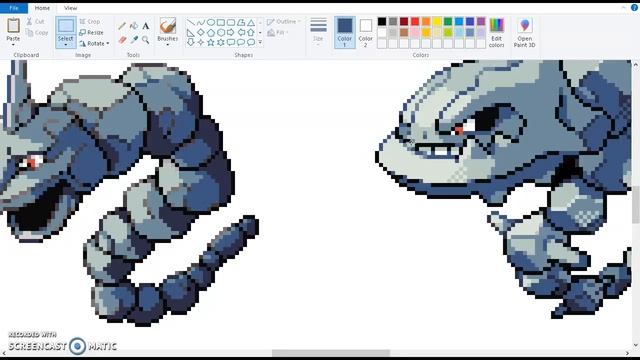Click the Brushes tool icon
Screen dimensions: 640x360
(x=168, y=26)
